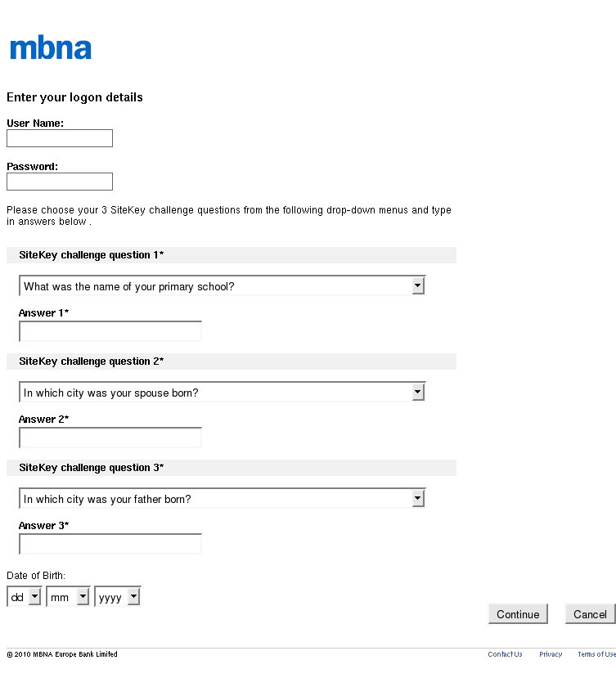Expand the month (mm) dropdown
Screen dimensions: 616x678
pos(68,597)
